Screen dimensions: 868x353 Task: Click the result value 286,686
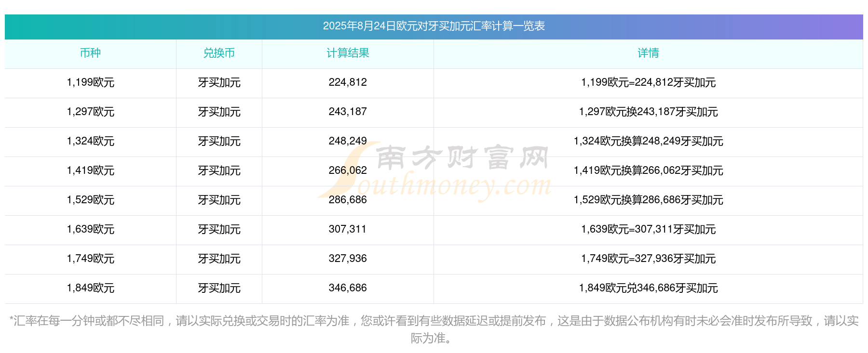pyautogui.click(x=348, y=200)
